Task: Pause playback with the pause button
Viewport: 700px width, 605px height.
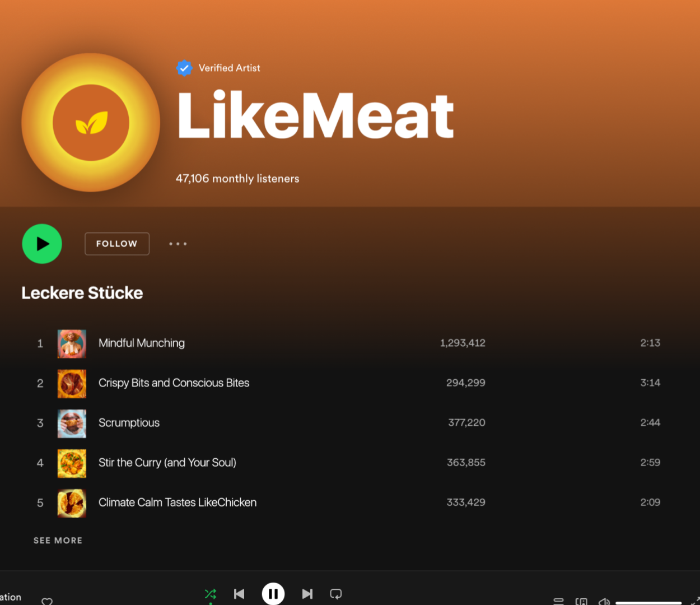Action: pos(273,594)
